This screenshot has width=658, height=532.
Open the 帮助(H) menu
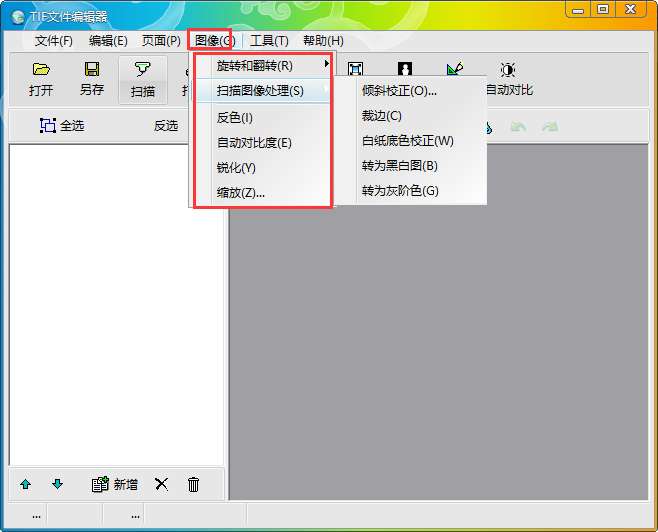[x=323, y=41]
